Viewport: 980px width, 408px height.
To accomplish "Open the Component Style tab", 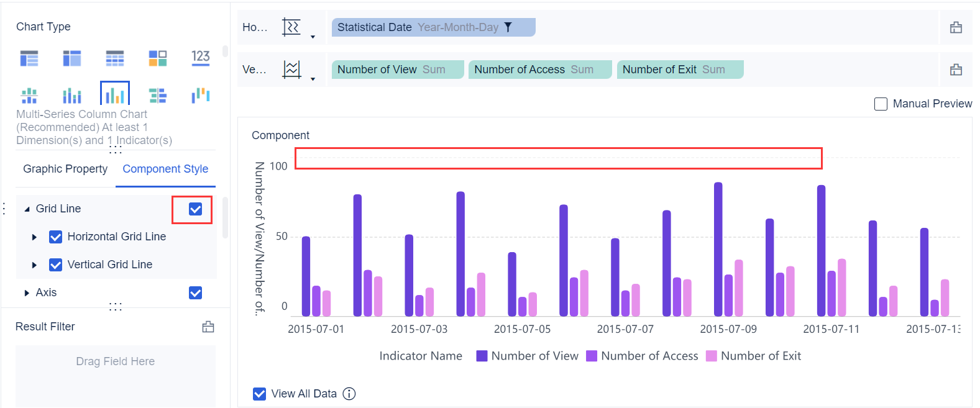I will click(x=165, y=169).
